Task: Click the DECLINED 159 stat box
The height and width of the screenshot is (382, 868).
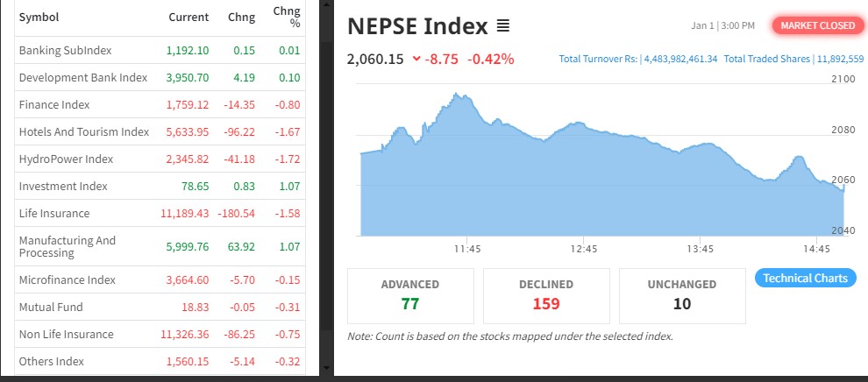Action: [545, 295]
